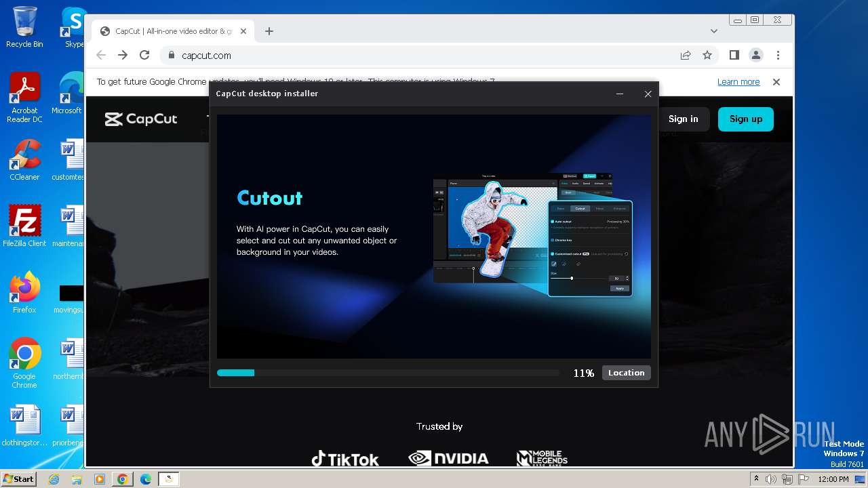Close the CapCut desktop installer window

pos(648,94)
